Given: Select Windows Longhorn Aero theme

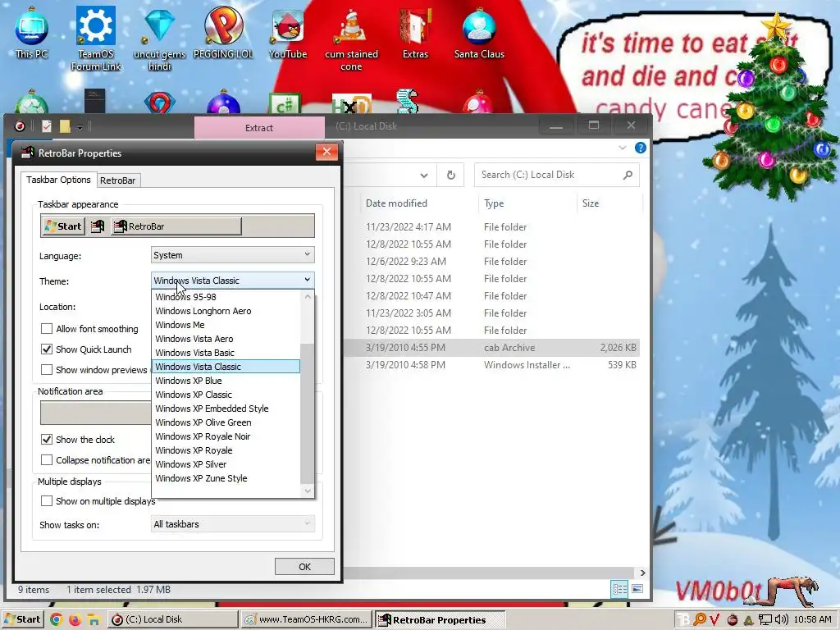Looking at the screenshot, I should pyautogui.click(x=226, y=311).
